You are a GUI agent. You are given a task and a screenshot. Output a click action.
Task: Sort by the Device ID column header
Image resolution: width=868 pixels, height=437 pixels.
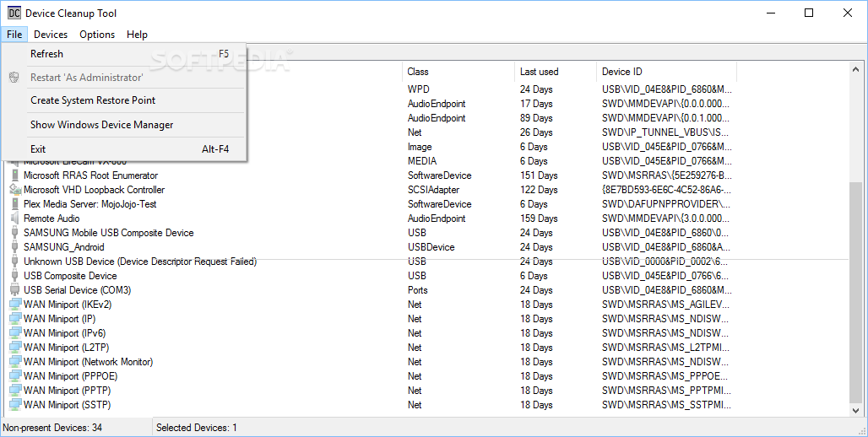click(x=666, y=72)
